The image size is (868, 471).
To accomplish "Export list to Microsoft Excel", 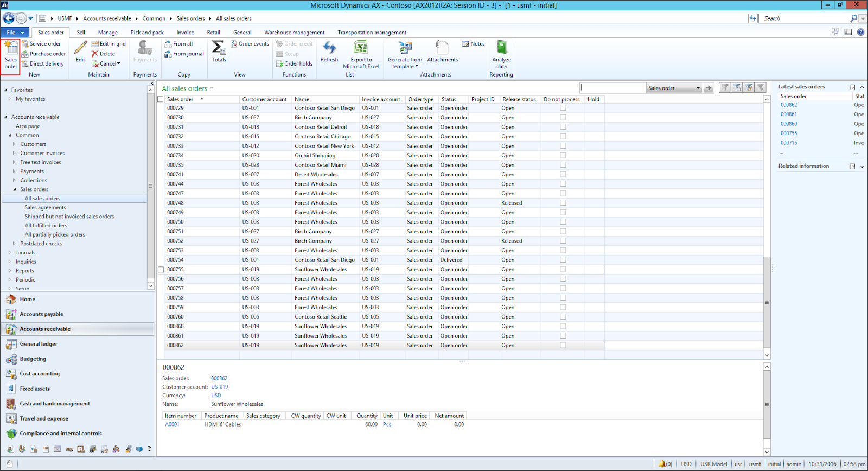I will pyautogui.click(x=361, y=55).
